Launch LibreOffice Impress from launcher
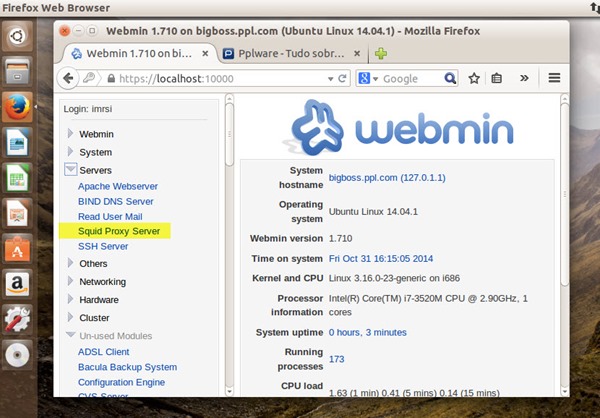 pos(17,213)
